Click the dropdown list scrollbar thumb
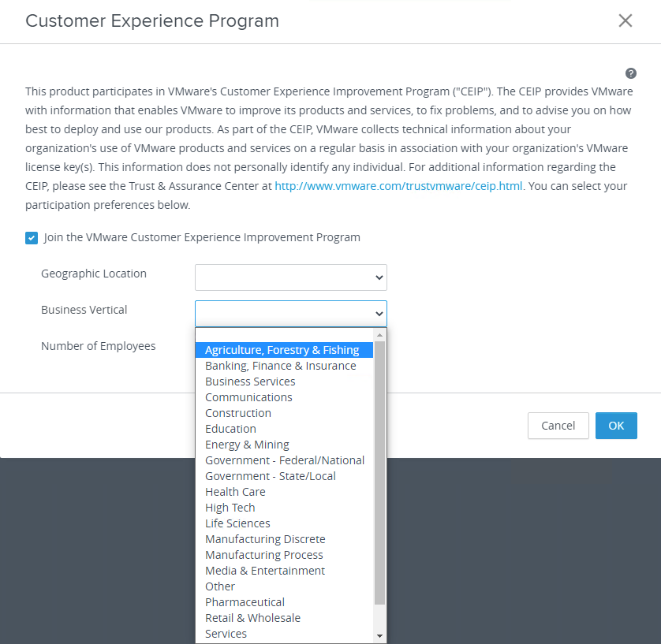The height and width of the screenshot is (644, 661). coord(380,473)
